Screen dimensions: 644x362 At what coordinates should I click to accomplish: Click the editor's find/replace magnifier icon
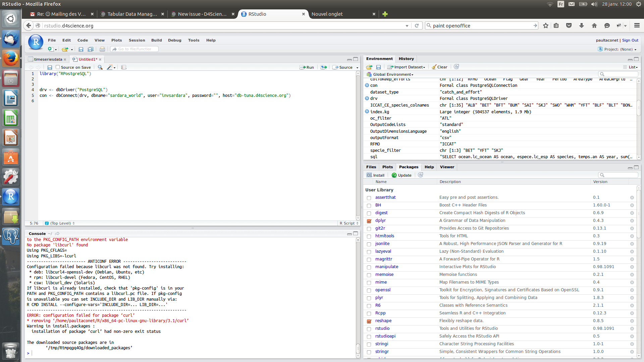pos(100,67)
